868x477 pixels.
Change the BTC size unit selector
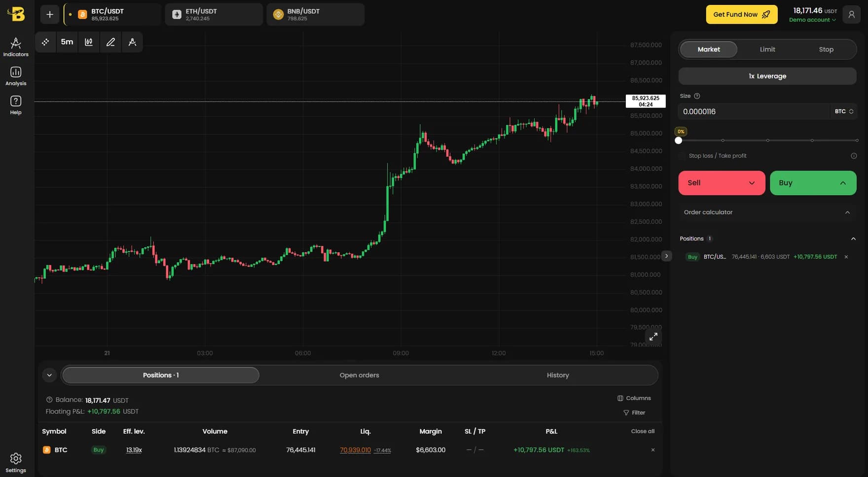pos(844,111)
